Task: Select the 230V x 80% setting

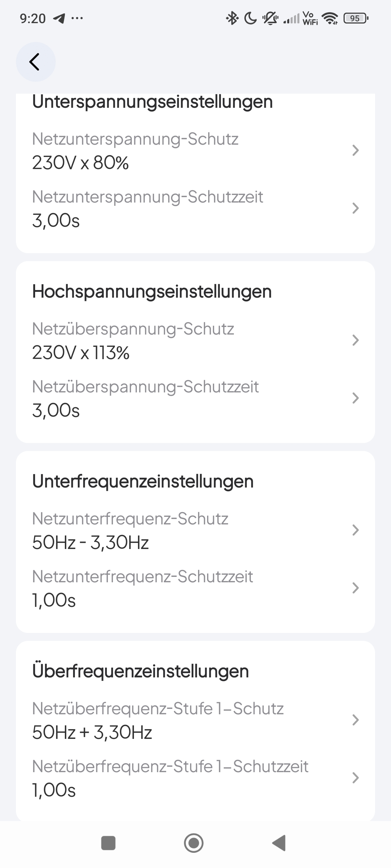Action: pyautogui.click(x=80, y=163)
